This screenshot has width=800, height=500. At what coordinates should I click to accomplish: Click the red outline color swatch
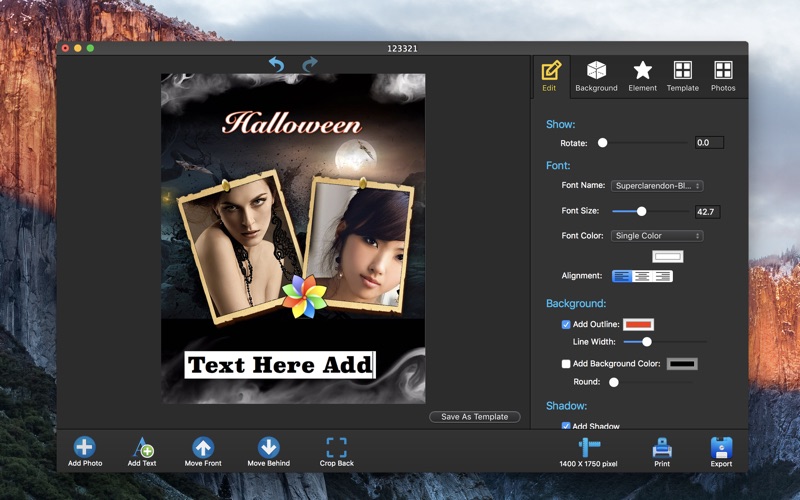point(638,324)
